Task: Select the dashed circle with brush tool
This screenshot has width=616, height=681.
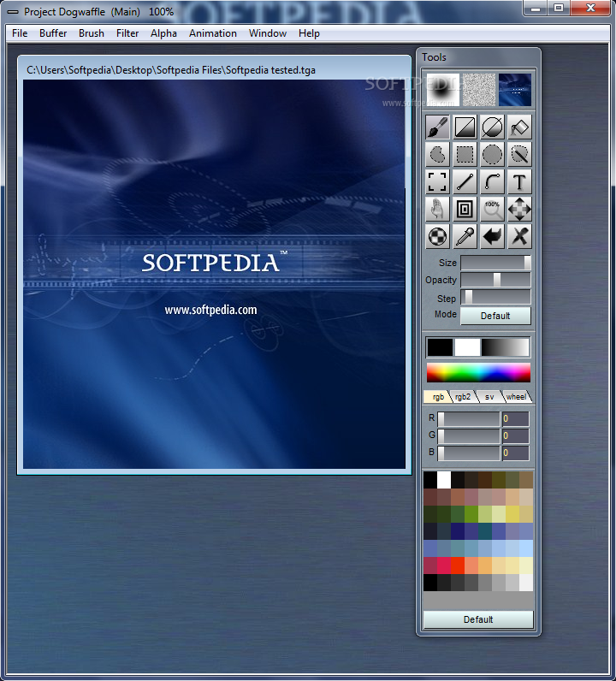Action: [x=519, y=154]
